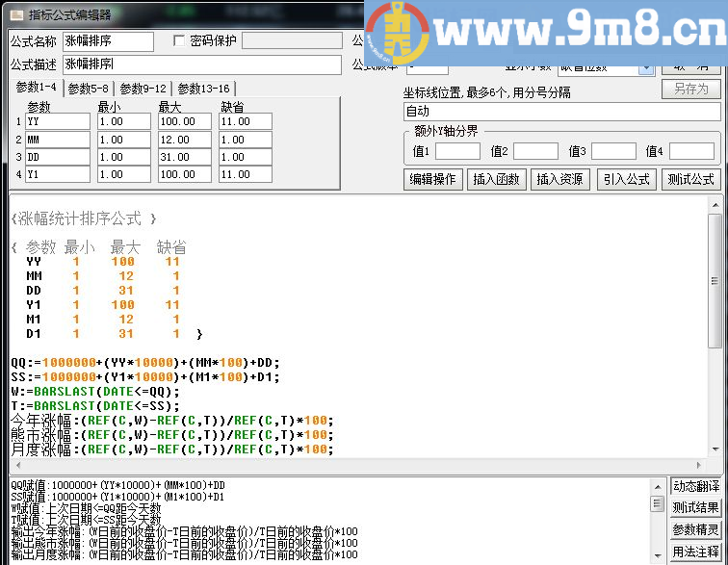Click the 值4 input field
The width and height of the screenshot is (728, 565).
[x=691, y=151]
